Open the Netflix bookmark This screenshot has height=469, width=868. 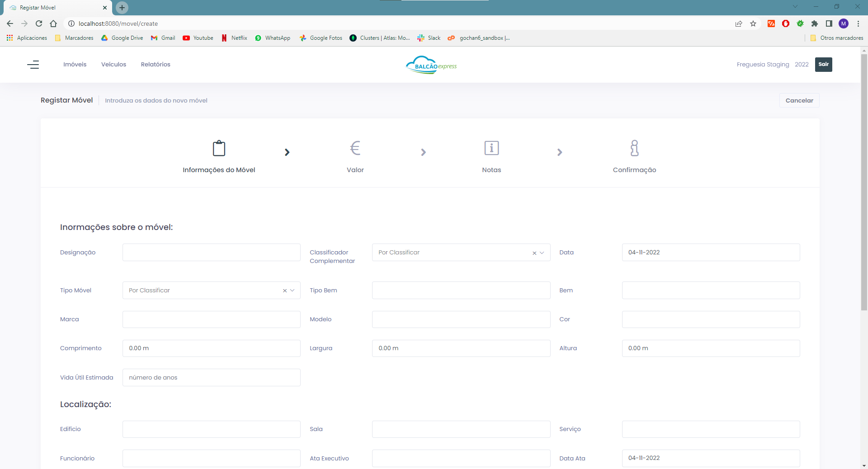point(234,38)
